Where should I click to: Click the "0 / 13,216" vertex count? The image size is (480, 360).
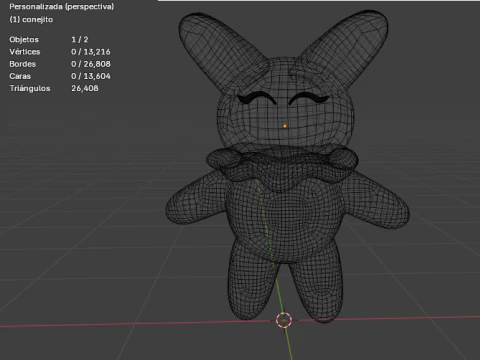91,52
